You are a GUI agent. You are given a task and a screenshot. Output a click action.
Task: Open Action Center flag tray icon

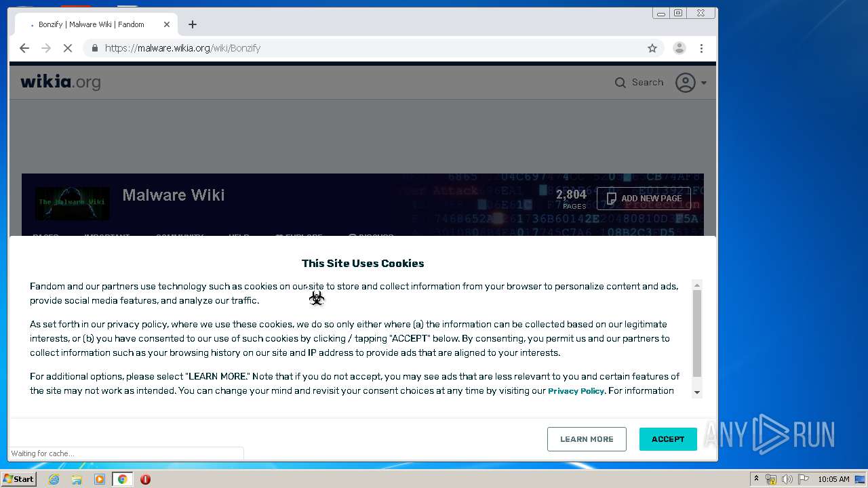(803, 479)
